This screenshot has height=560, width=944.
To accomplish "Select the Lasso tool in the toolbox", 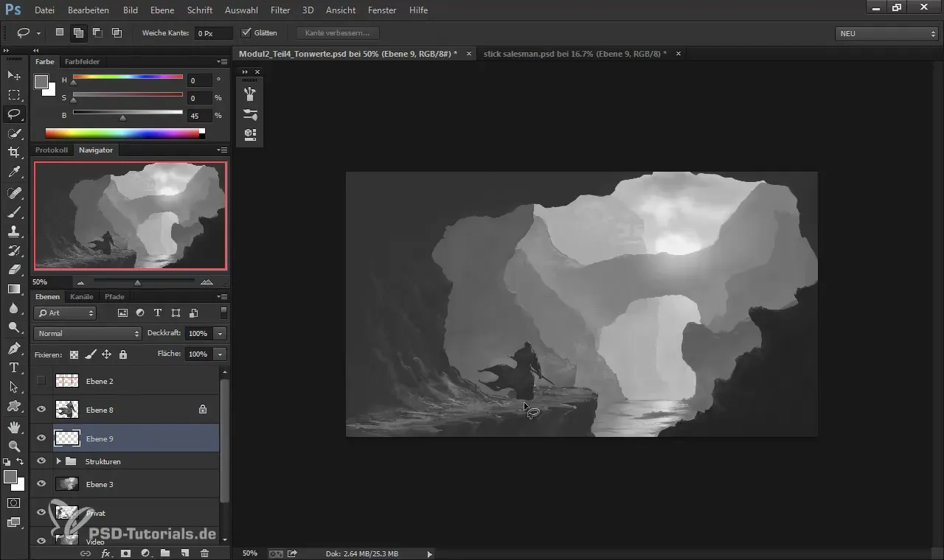I will pos(13,113).
